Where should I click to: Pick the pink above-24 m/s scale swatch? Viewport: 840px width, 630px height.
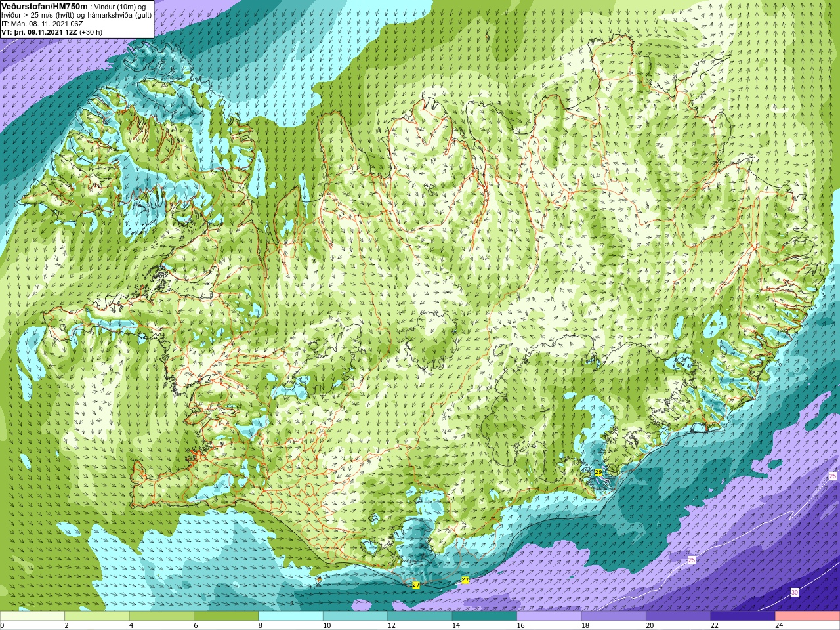pyautogui.click(x=808, y=616)
